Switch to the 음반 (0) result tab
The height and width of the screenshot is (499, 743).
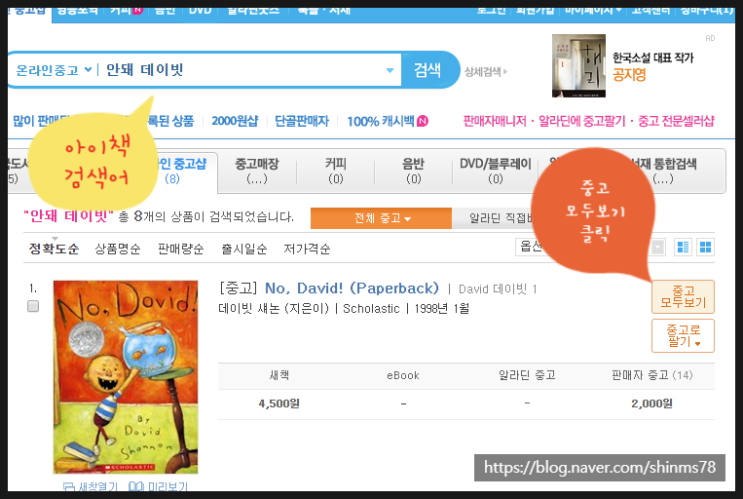(413, 171)
